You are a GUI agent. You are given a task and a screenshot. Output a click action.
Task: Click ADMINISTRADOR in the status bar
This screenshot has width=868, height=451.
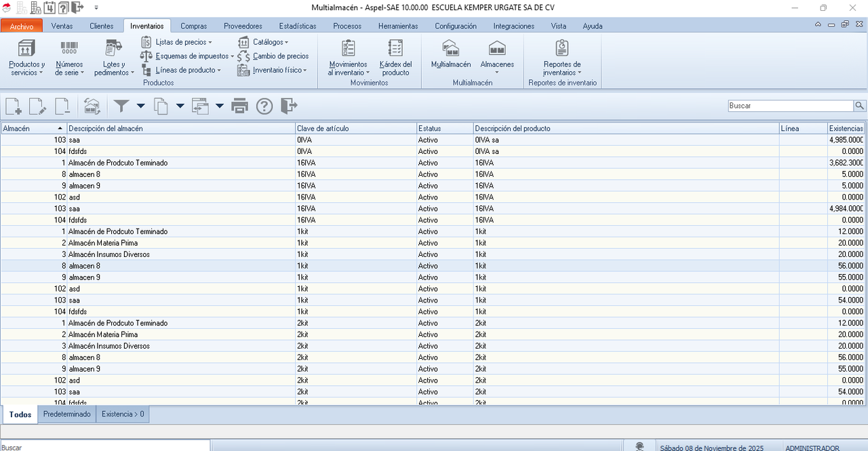[812, 448]
